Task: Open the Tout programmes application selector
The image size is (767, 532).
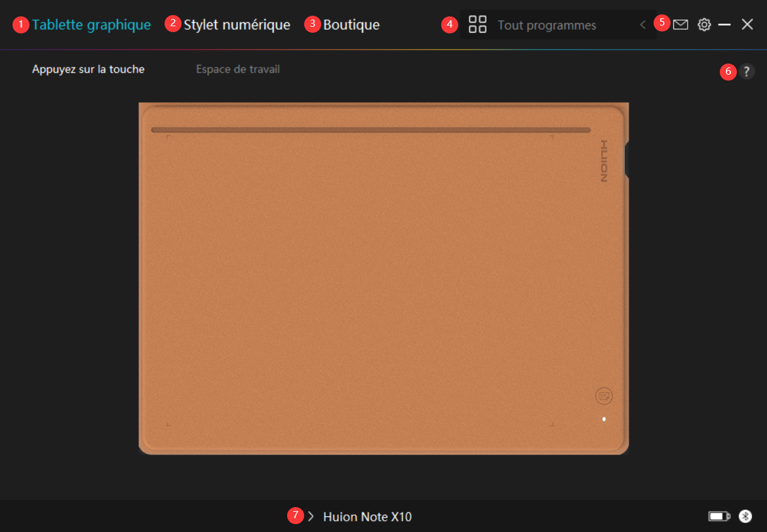Action: [547, 24]
